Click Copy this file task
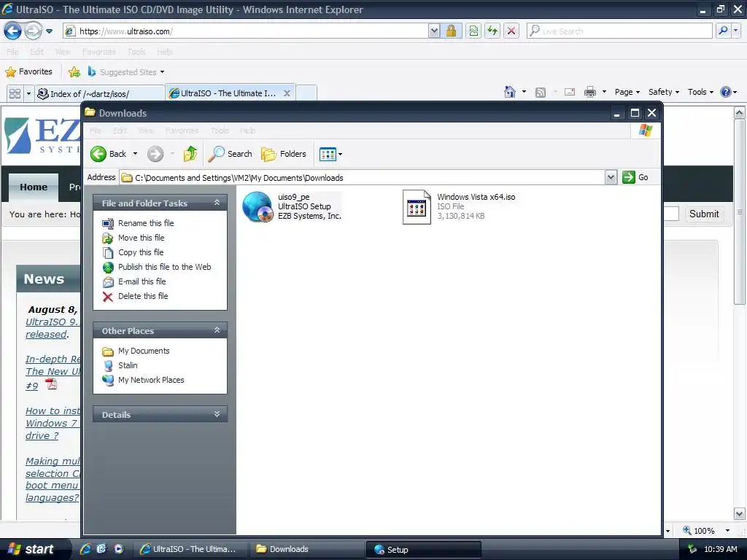This screenshot has height=560, width=747. click(x=141, y=252)
